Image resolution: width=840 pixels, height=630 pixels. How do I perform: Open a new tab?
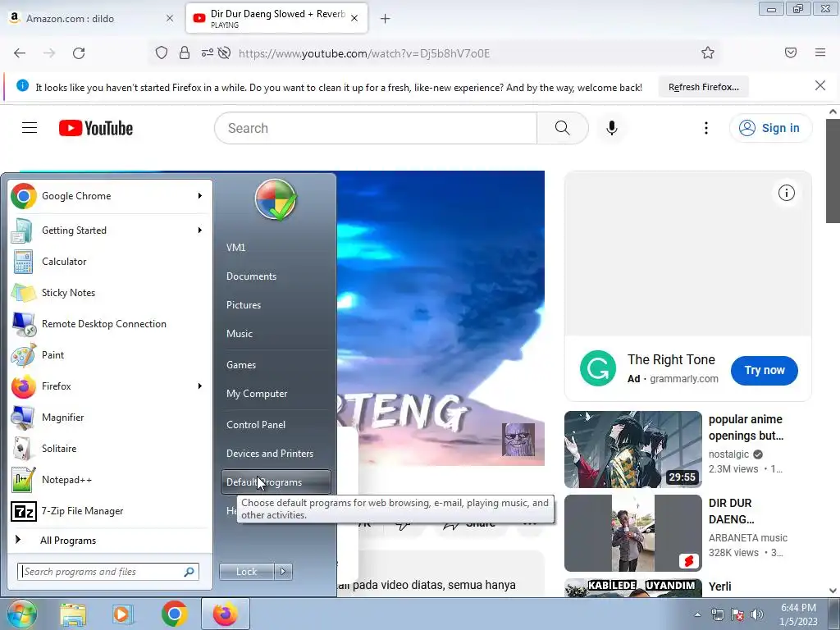[x=386, y=19]
